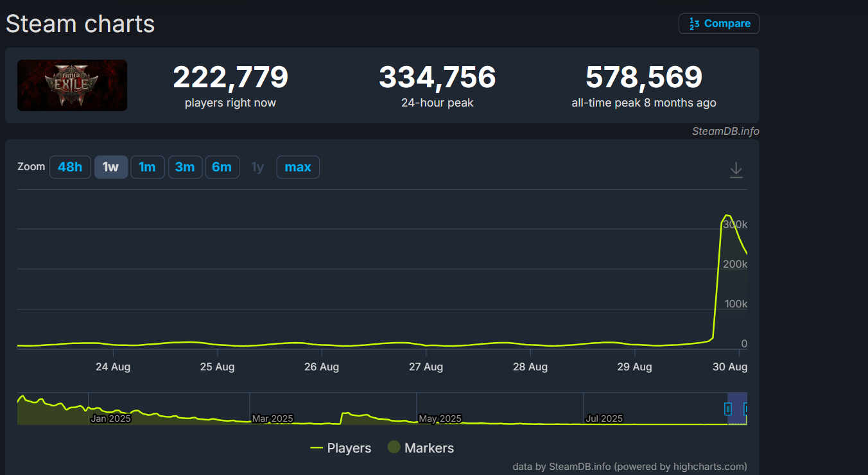868x475 pixels.
Task: Click the 200k y-axis label
Action: (736, 264)
